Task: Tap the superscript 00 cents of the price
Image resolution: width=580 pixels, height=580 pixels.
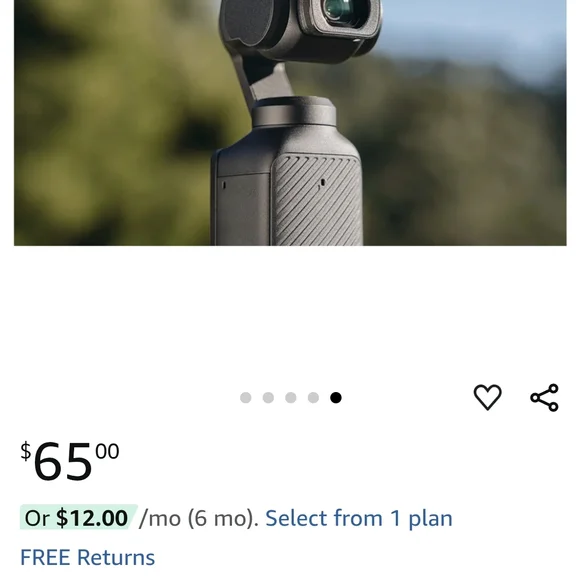Action: tap(107, 451)
